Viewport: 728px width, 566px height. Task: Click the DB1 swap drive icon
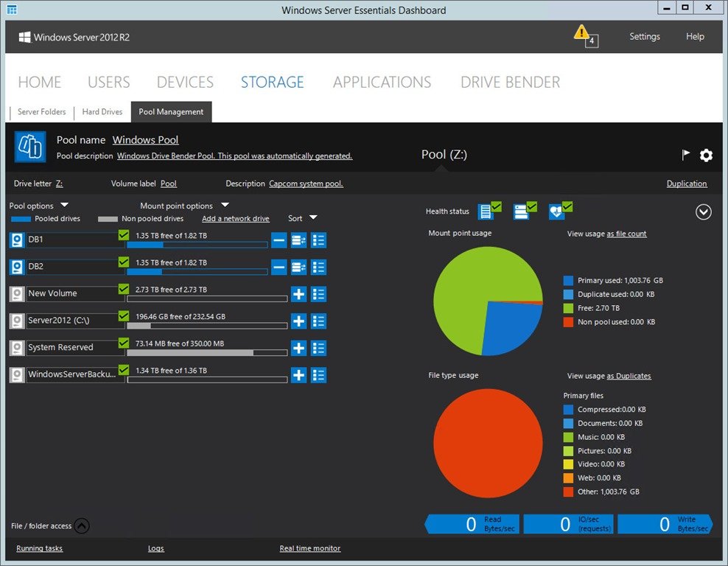pyautogui.click(x=298, y=240)
